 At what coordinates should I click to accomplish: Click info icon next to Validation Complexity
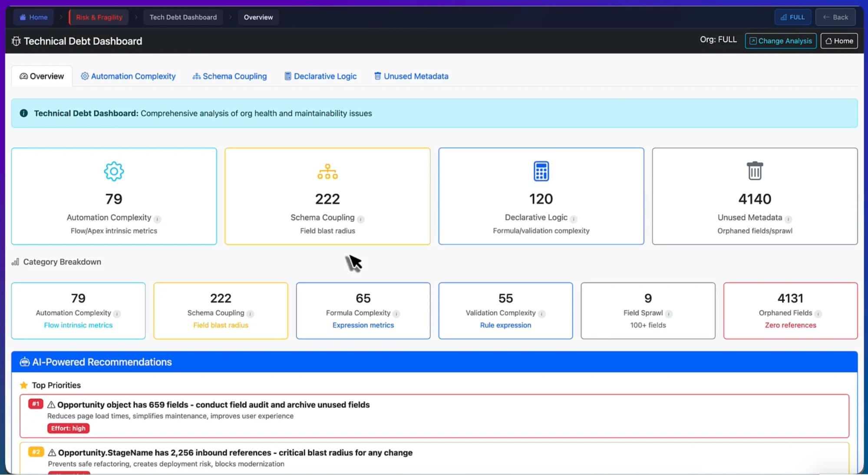[541, 314]
